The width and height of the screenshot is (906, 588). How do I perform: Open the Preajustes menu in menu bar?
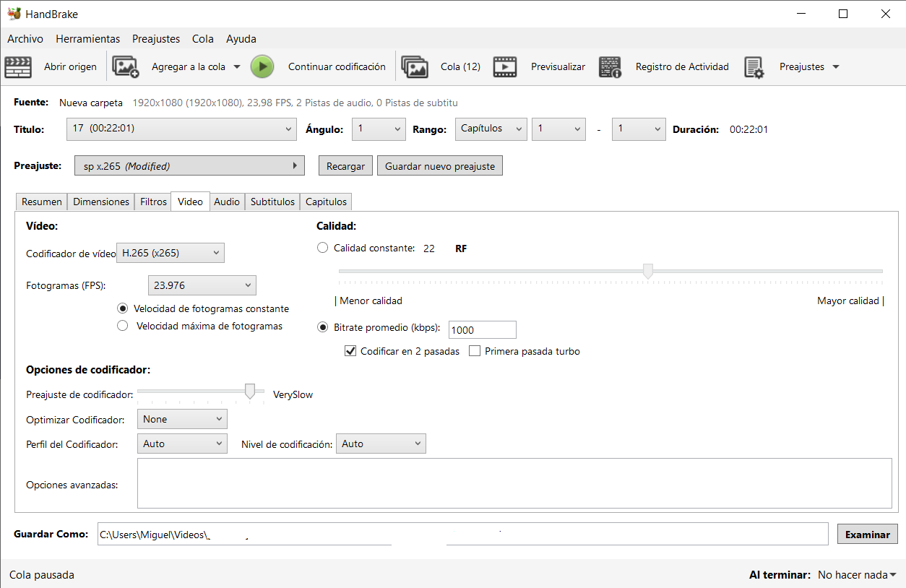point(156,39)
